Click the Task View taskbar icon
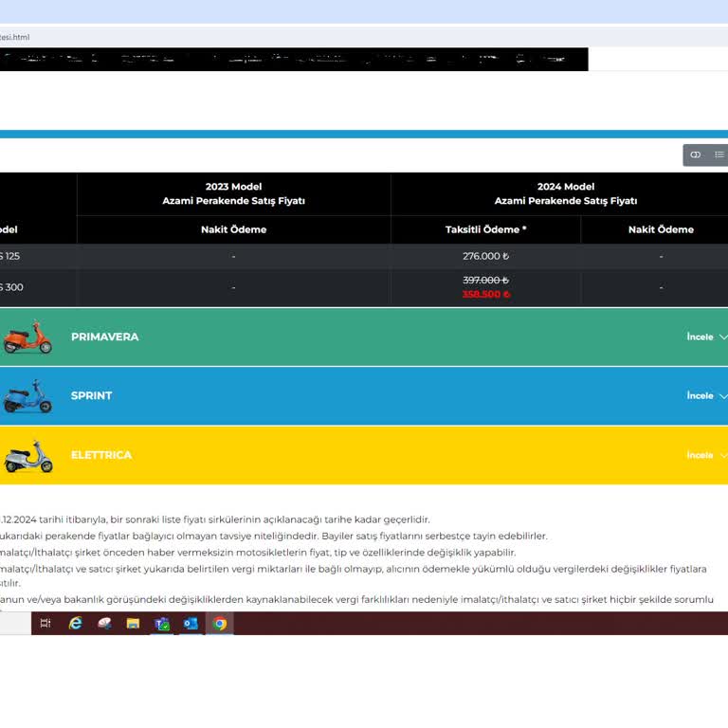Viewport: 728px width, 728px height. coord(45,623)
